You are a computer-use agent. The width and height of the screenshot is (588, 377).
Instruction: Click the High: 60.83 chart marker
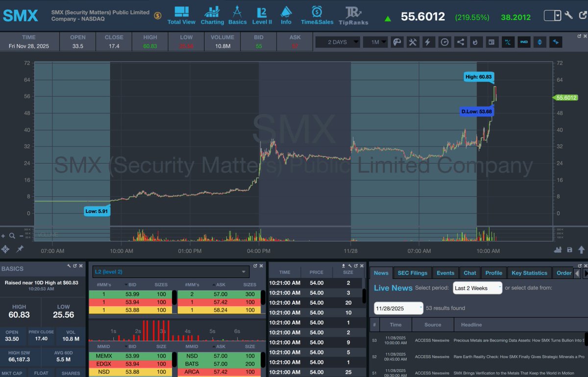coord(479,77)
